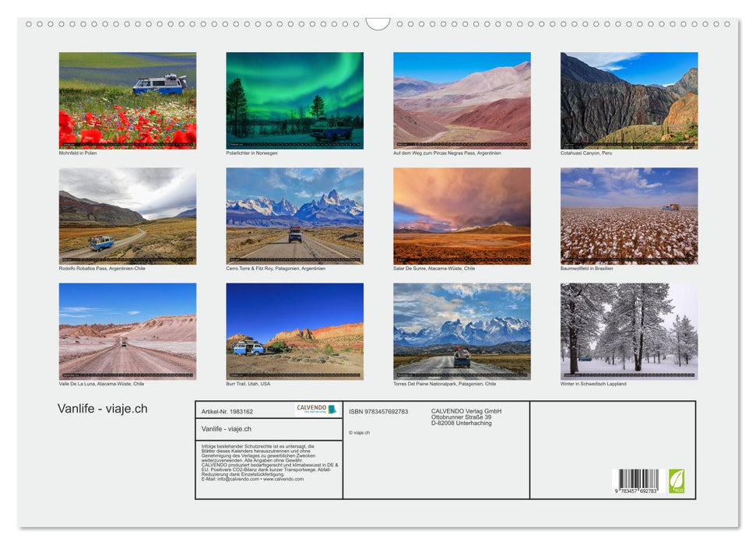
Task: Open the Salar De Surire image
Action: [463, 215]
